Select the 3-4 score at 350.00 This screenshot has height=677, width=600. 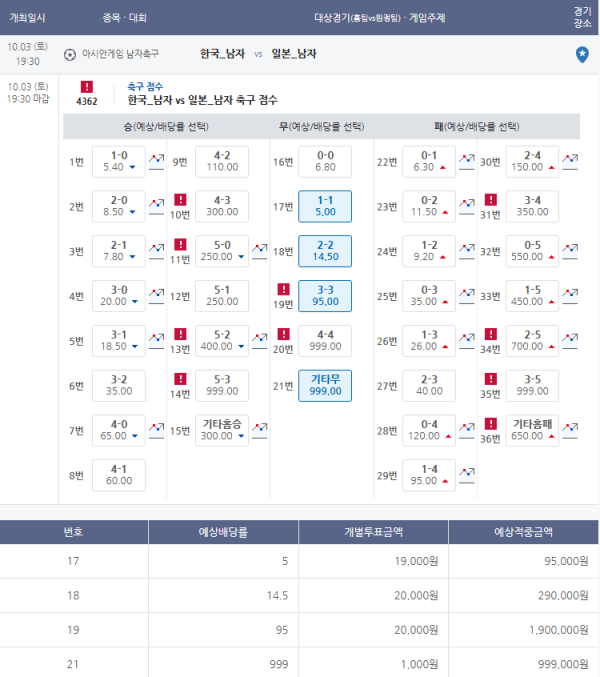[x=532, y=206]
